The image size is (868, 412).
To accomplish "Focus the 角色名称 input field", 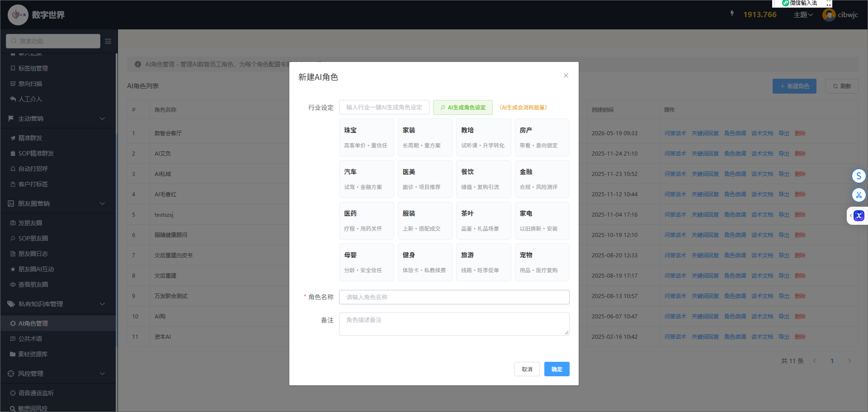I will (454, 297).
